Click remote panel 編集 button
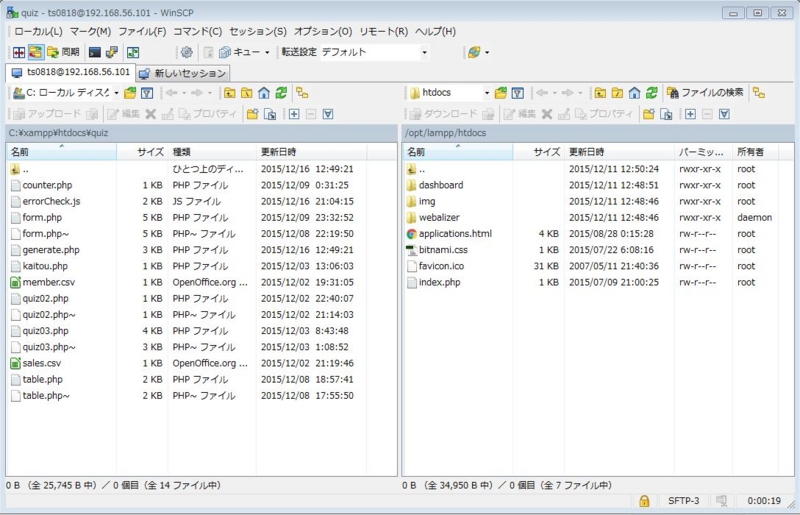 (520, 114)
